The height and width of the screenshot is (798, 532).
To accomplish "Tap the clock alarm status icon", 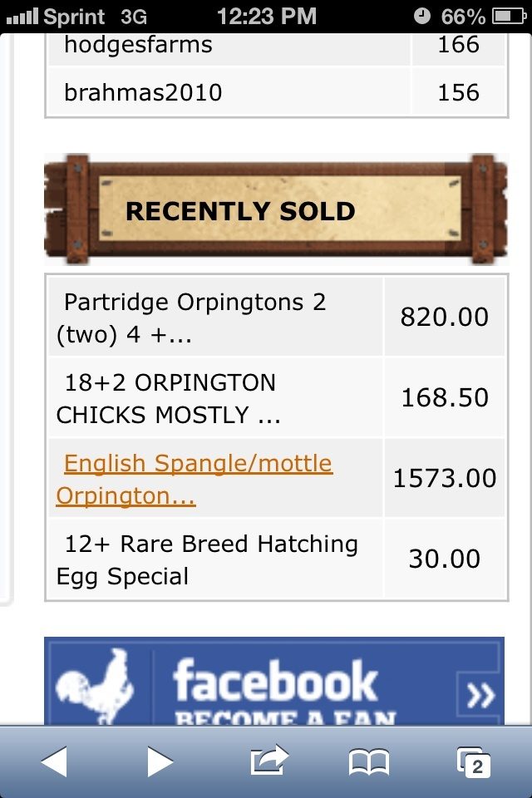I will (x=421, y=16).
